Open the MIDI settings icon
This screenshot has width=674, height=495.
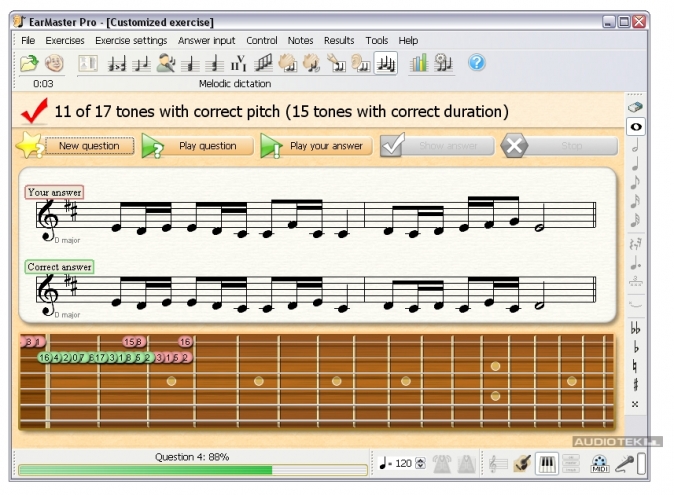coord(600,464)
